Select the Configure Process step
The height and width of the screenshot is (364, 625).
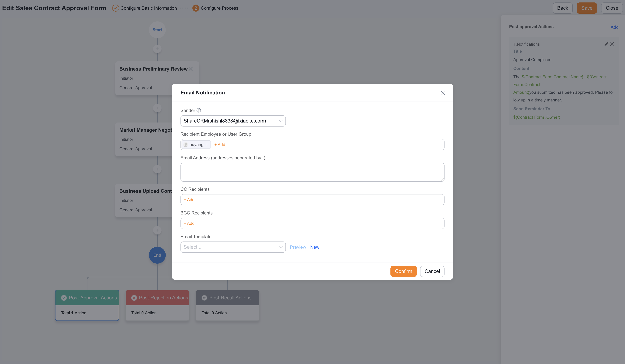coord(215,8)
